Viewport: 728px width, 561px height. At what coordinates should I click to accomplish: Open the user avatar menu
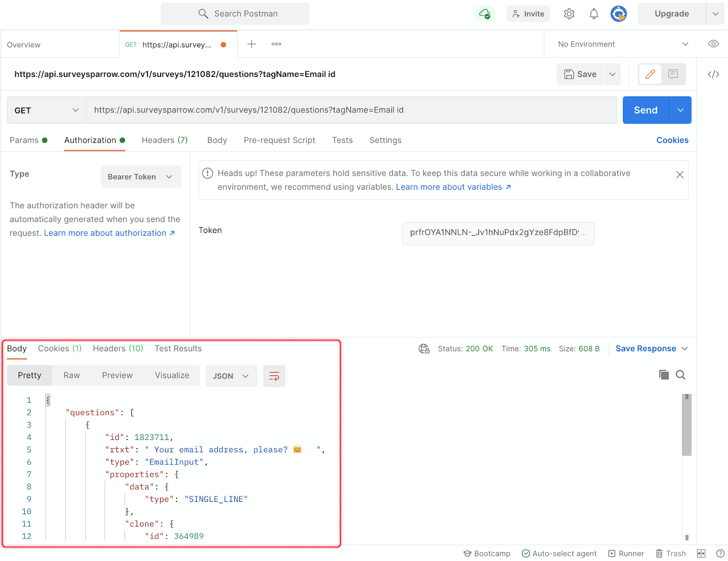(618, 14)
